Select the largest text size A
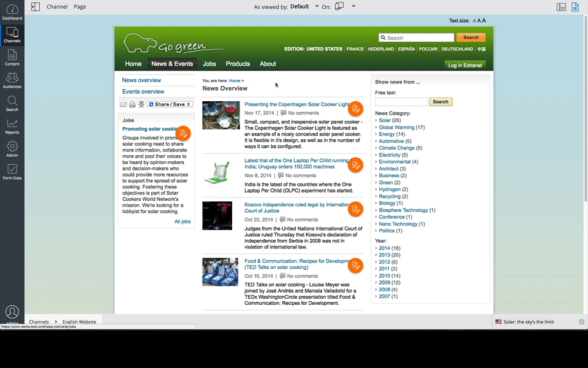588x368 pixels. click(484, 21)
